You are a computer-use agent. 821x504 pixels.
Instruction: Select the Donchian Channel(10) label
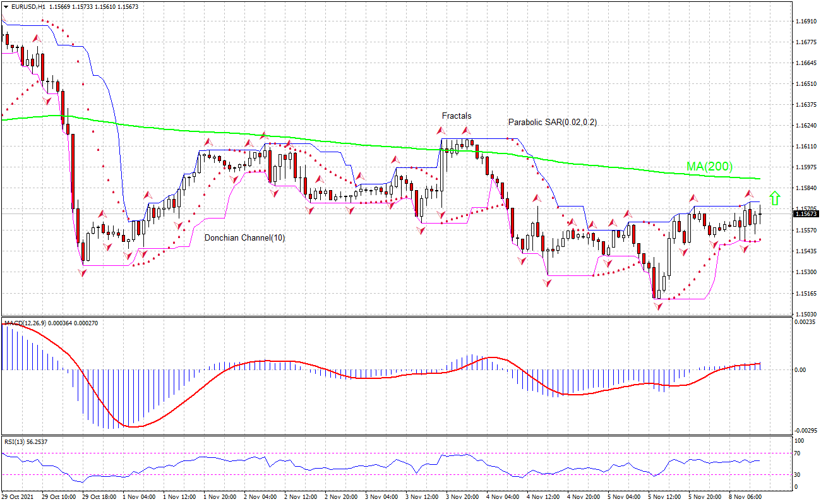[x=244, y=239]
